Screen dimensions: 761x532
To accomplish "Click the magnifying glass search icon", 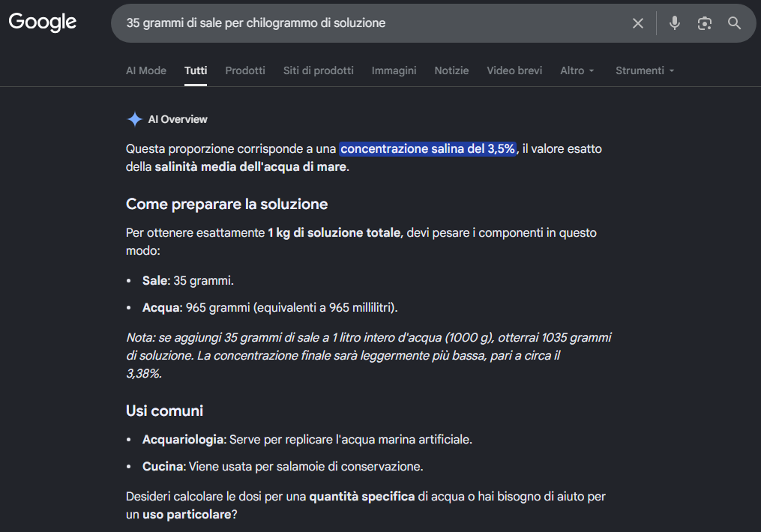I will point(734,22).
